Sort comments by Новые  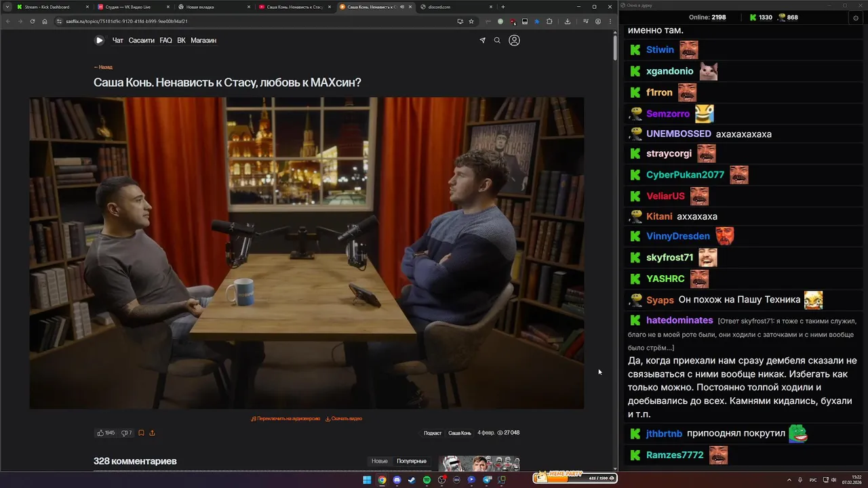coord(380,461)
